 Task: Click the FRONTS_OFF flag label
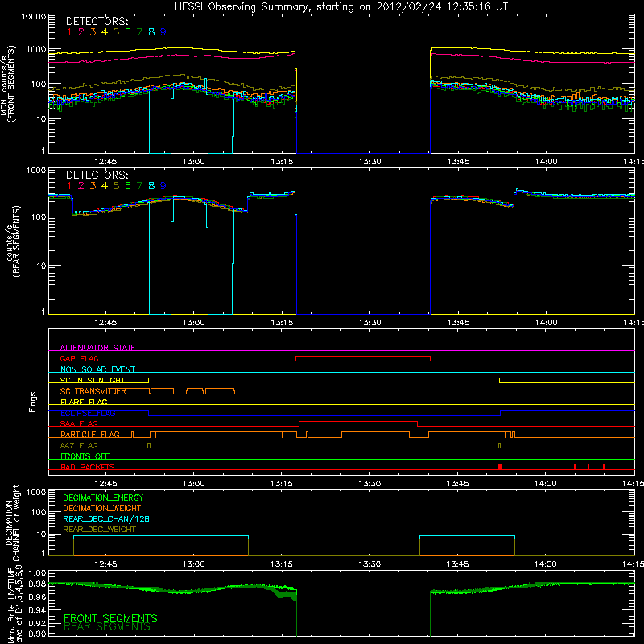[x=85, y=456]
